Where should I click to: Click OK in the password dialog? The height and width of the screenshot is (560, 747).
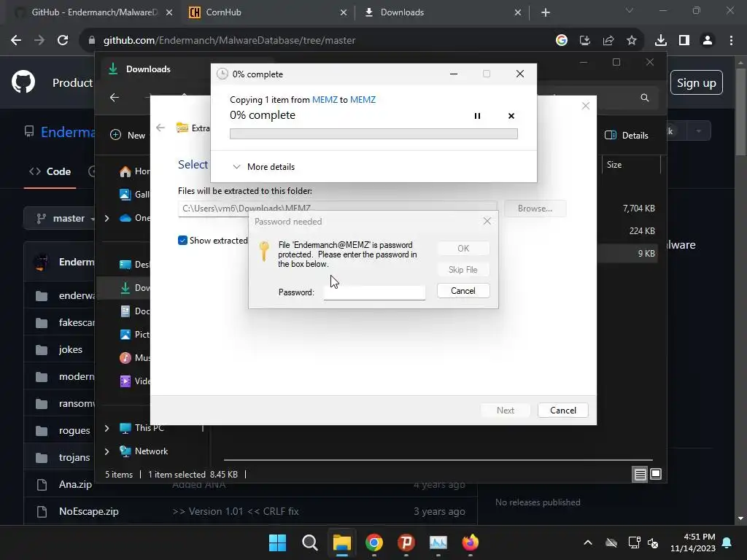pos(463,248)
